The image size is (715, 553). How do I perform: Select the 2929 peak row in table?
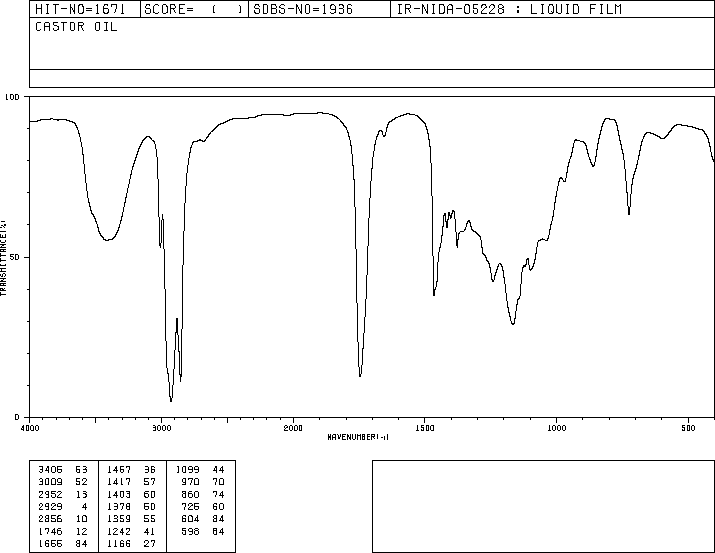point(62,506)
